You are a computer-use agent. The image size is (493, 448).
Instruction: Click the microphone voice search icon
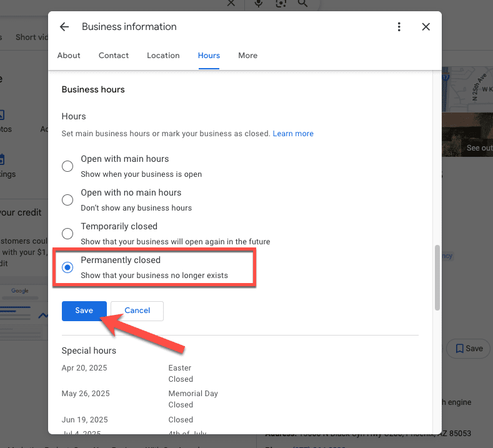[x=258, y=3]
